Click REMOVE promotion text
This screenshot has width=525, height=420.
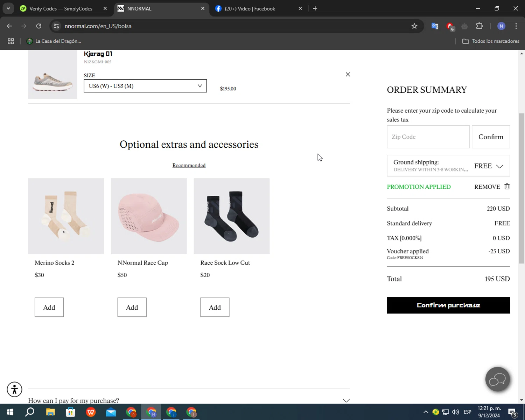click(487, 187)
